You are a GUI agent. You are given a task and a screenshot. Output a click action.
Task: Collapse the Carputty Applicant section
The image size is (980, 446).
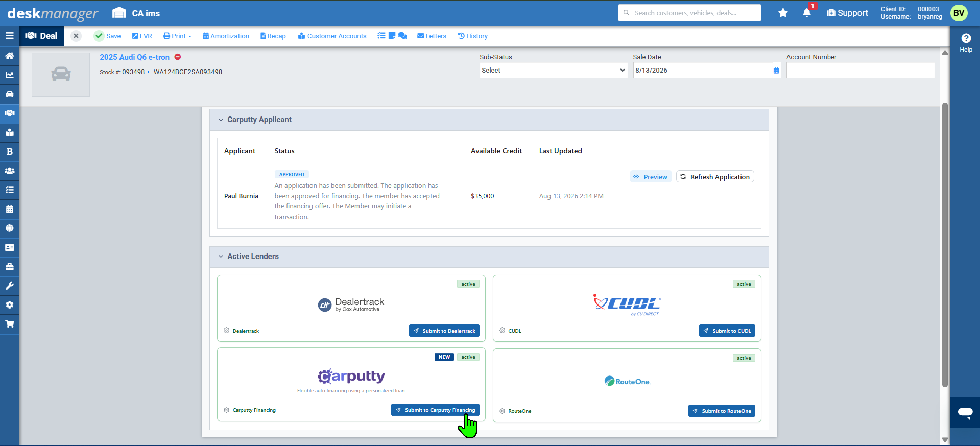(221, 120)
